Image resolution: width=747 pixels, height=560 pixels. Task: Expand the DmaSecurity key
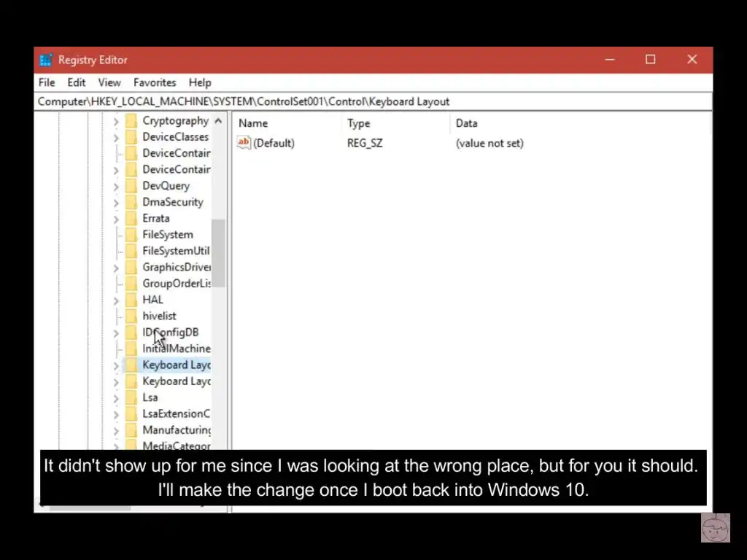(116, 203)
